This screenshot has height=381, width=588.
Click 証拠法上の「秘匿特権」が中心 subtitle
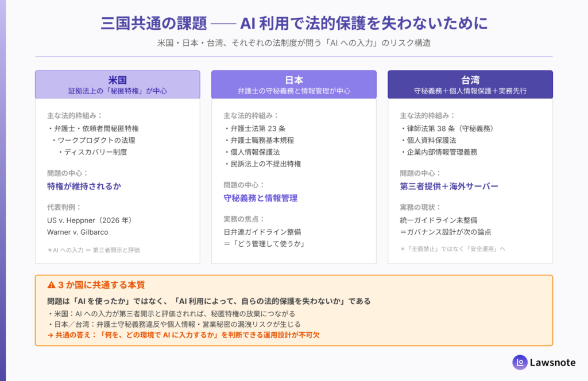click(118, 91)
